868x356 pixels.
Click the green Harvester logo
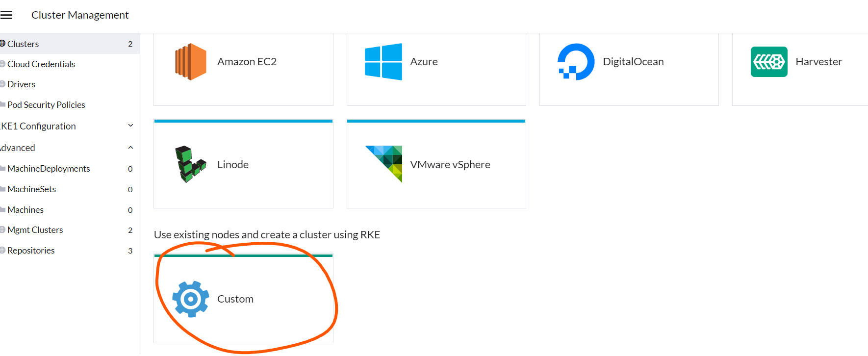769,62
